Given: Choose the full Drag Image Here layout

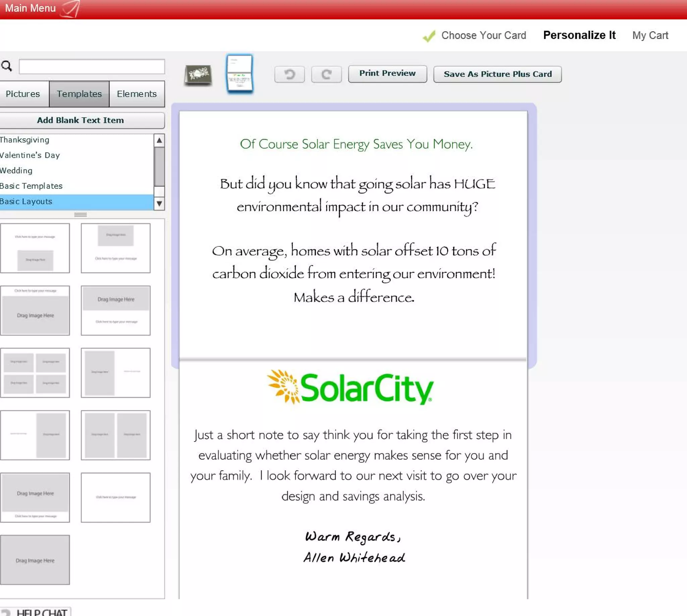Looking at the screenshot, I should pyautogui.click(x=35, y=560).
